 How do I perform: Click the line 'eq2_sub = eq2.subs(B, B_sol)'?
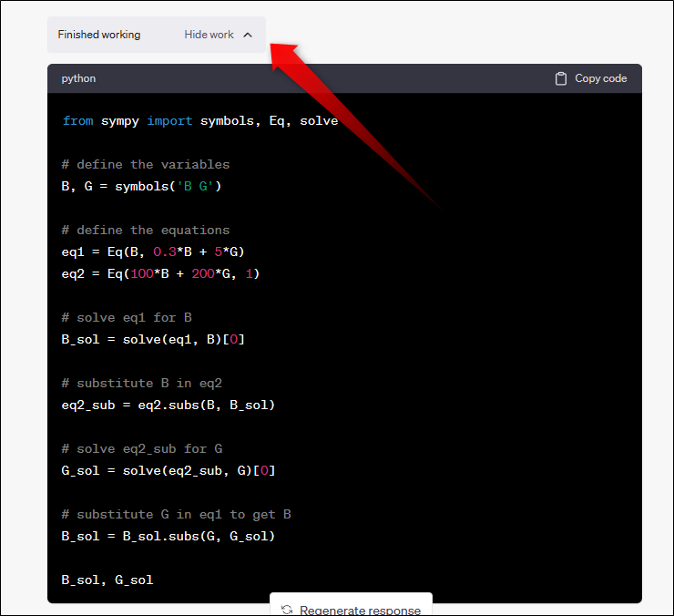pyautogui.click(x=168, y=406)
